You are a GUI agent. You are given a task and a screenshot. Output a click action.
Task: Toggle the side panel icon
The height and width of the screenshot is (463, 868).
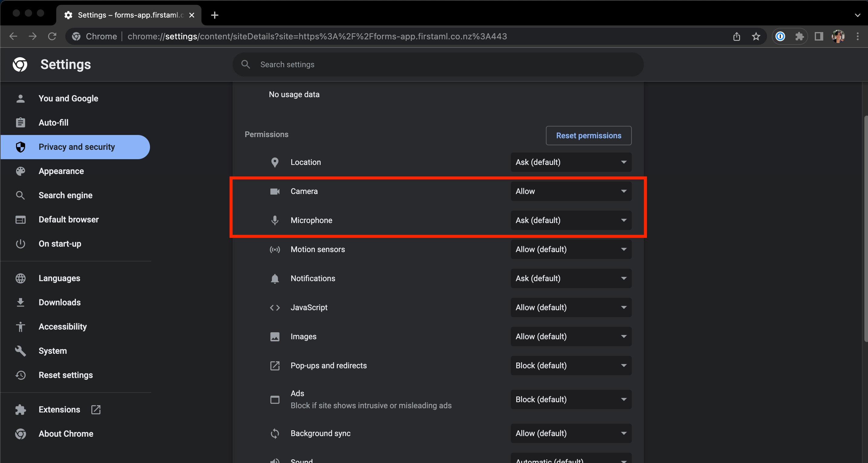[819, 36]
